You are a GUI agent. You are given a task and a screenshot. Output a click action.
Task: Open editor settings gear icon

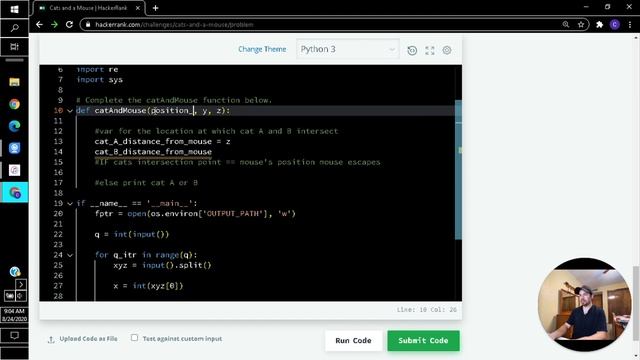(447, 50)
